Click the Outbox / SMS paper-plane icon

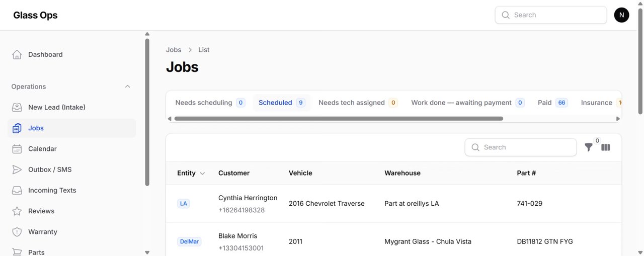point(17,169)
